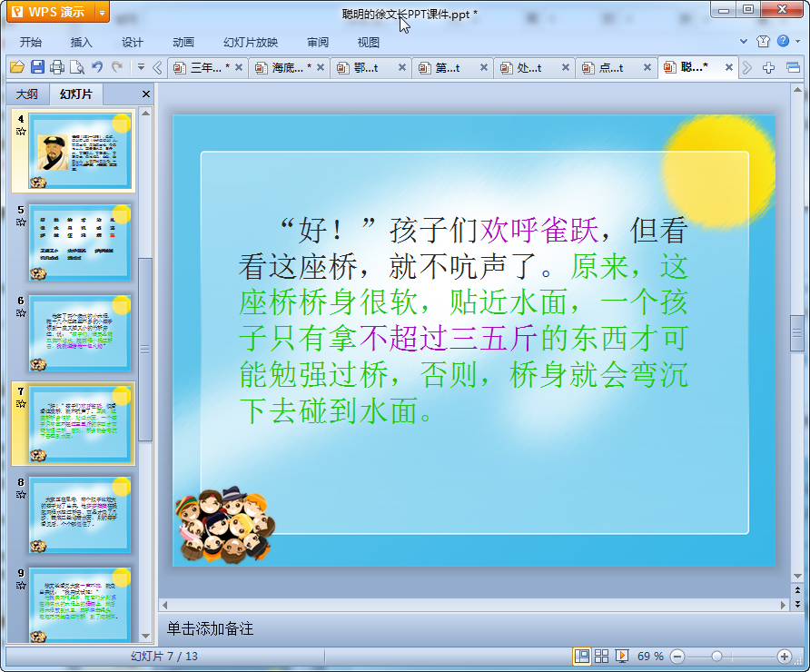Select slide 8 thumbnail
Screen dimensions: 810x672
click(80, 515)
